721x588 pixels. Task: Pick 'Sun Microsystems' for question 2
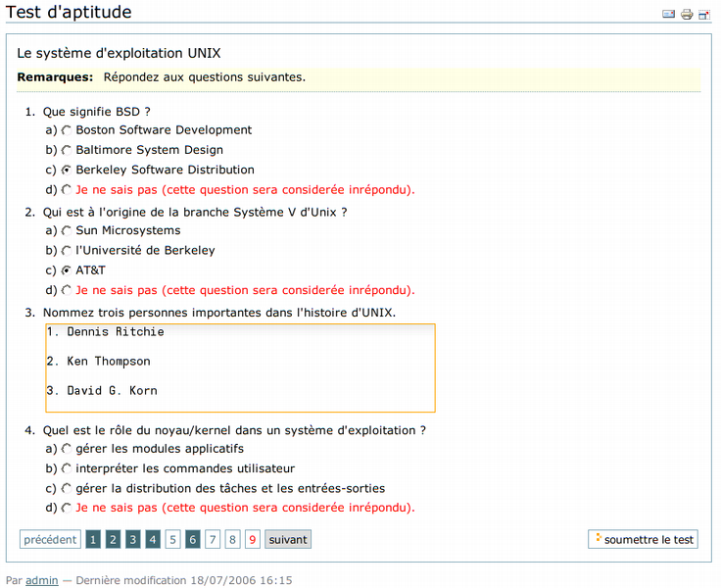67,231
